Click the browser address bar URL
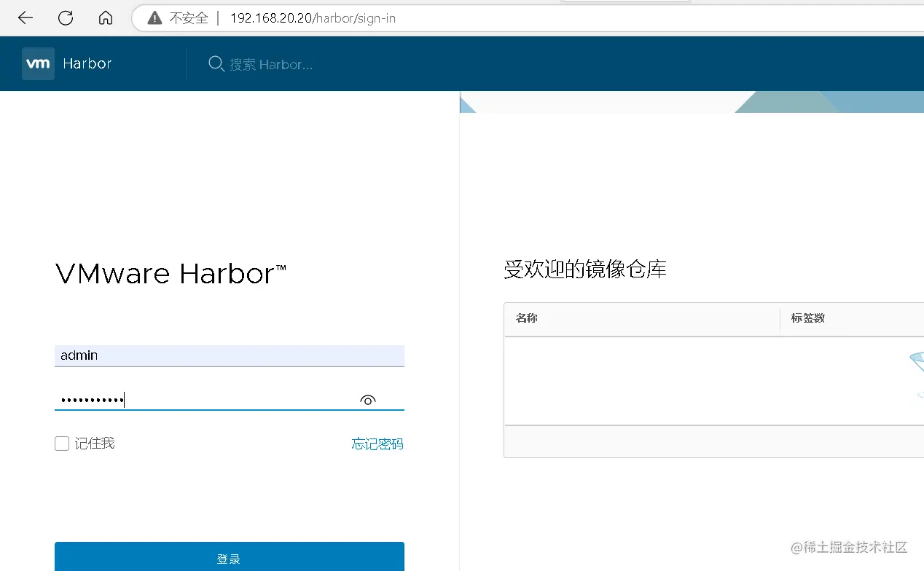This screenshot has height=571, width=924. click(313, 18)
